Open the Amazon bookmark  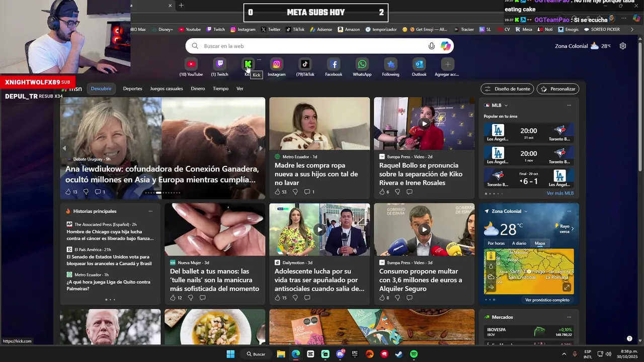coord(349,29)
